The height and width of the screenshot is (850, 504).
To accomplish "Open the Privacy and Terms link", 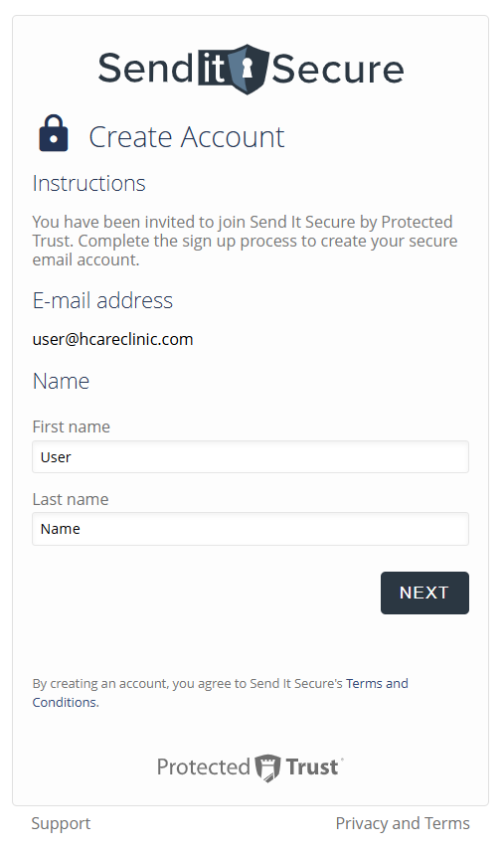I will click(x=403, y=823).
